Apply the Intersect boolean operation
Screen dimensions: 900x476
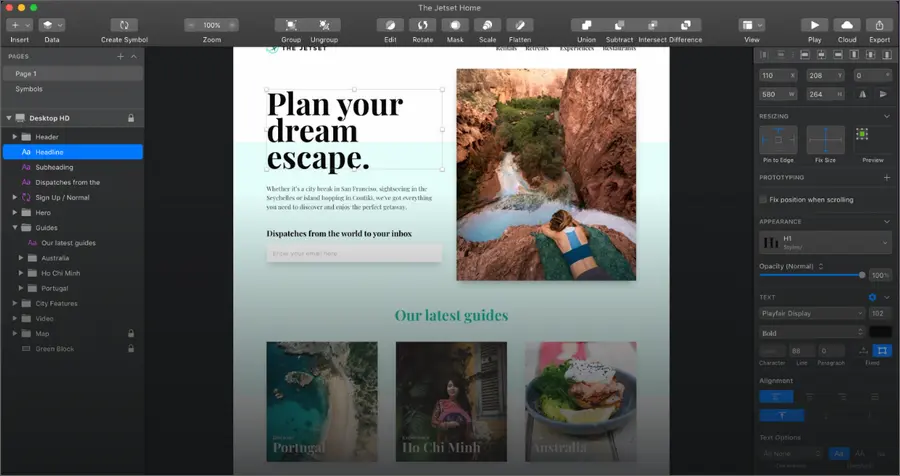click(653, 25)
